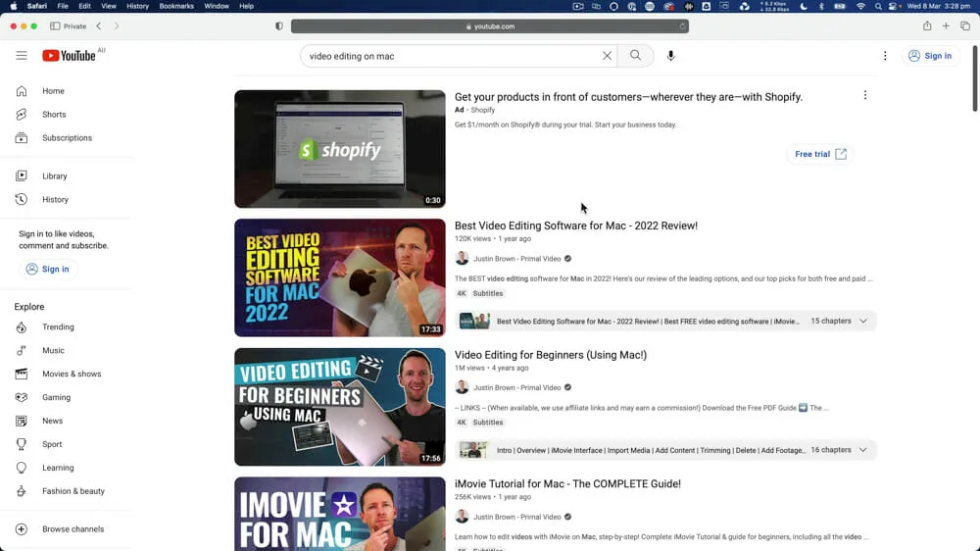Click the search magnifier button
The height and width of the screenshot is (551, 980).
click(x=636, y=56)
